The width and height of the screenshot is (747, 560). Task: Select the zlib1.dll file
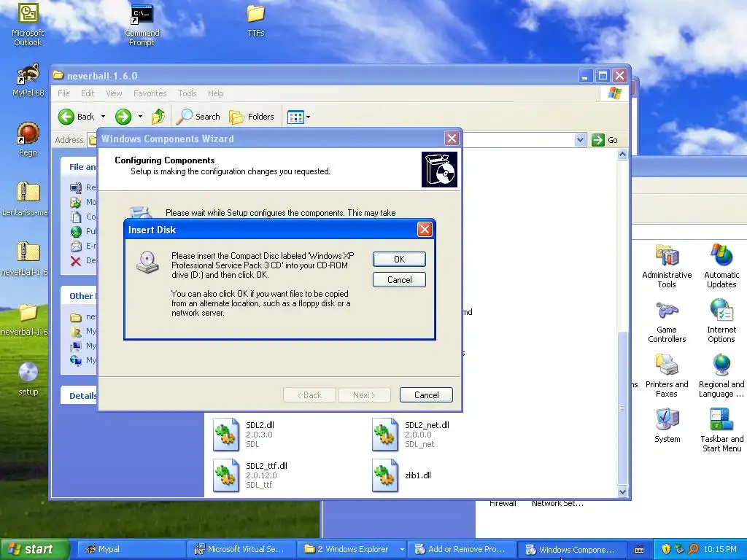[402, 475]
